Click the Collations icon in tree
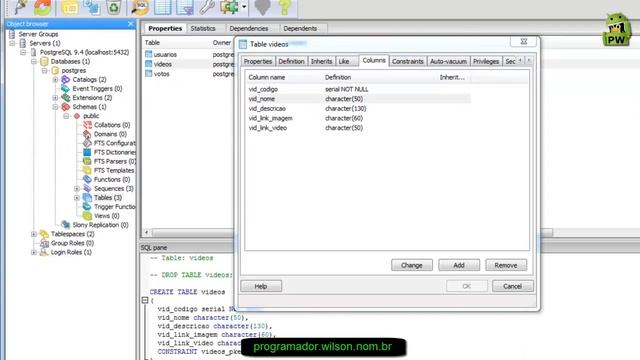Viewport: 640px width, 360px height. (87, 125)
